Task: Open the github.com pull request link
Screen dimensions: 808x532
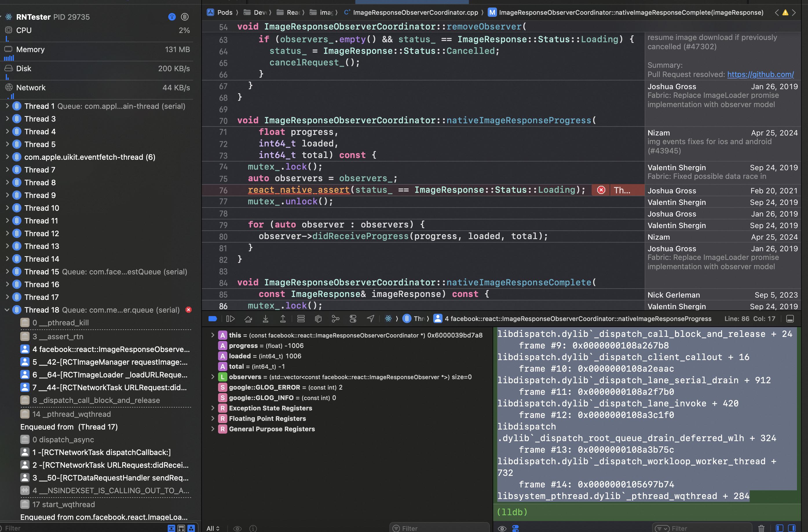Action: [760, 74]
